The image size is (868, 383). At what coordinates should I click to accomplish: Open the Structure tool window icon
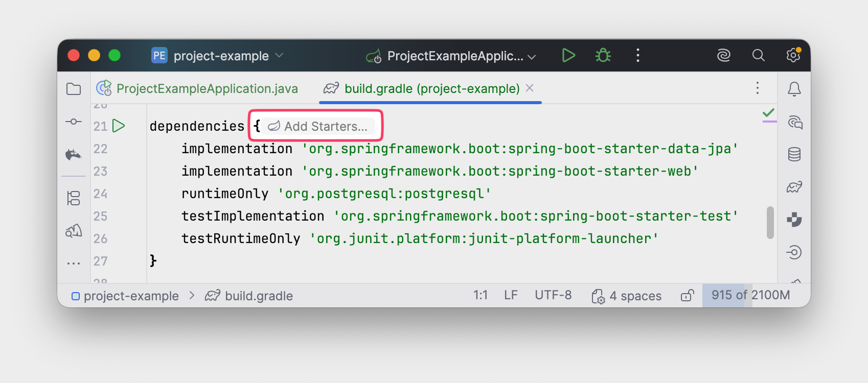(x=74, y=198)
